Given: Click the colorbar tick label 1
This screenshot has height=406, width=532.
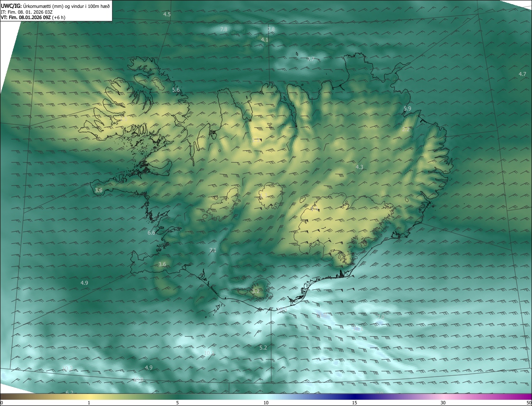Looking at the screenshot, I should pyautogui.click(x=89, y=403).
